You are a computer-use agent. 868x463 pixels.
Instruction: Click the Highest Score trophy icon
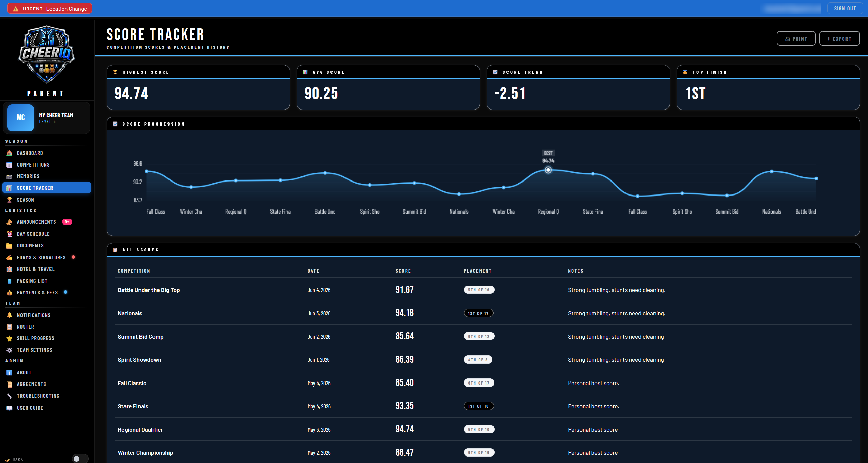[x=115, y=72]
